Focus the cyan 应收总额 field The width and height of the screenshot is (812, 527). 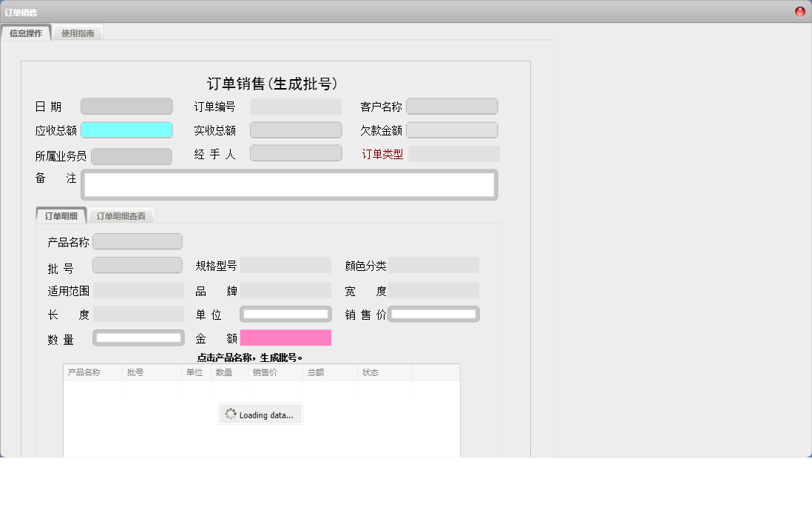tap(127, 130)
